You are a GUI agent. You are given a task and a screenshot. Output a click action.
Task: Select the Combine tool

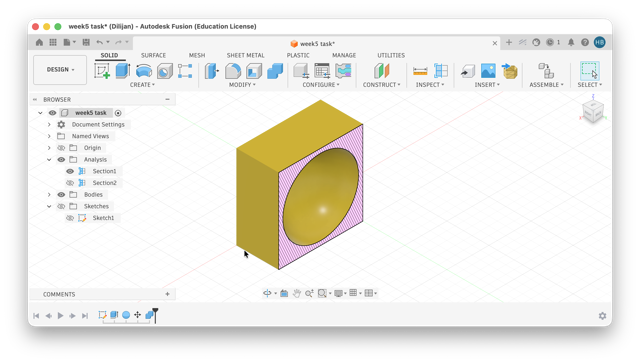click(x=275, y=71)
